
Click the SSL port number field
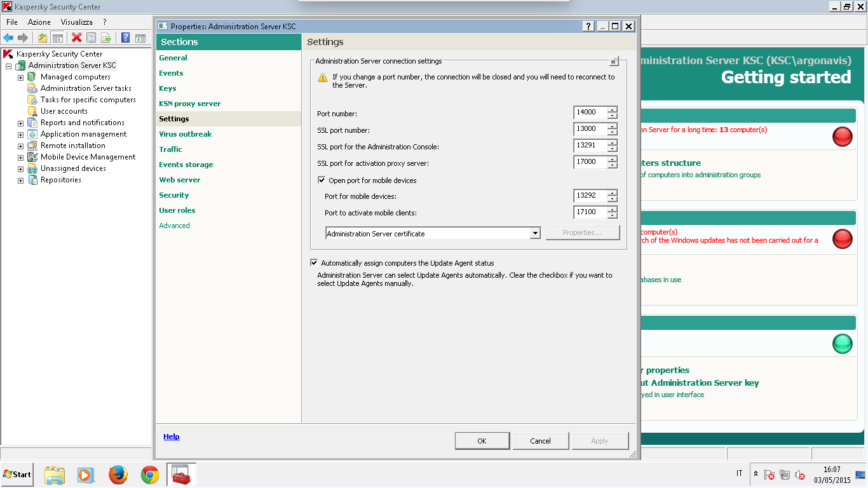(x=590, y=129)
